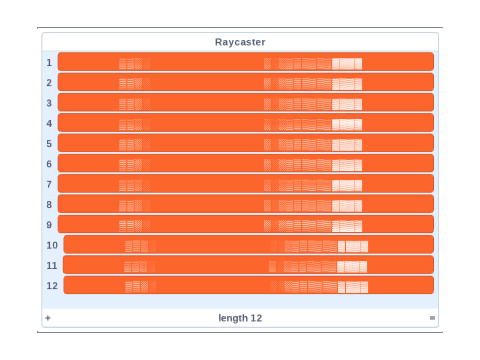This screenshot has height=360, width=480.
Task: Select list item 10 value field
Action: coord(249,245)
